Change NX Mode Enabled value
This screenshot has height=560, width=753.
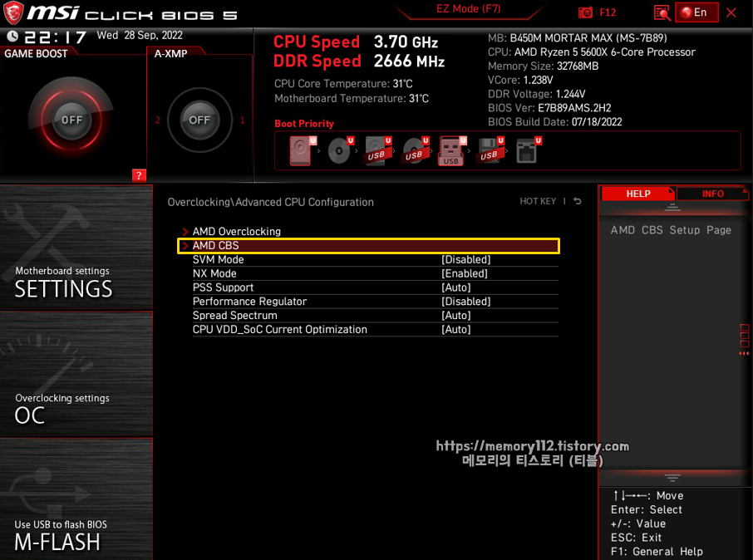(465, 273)
